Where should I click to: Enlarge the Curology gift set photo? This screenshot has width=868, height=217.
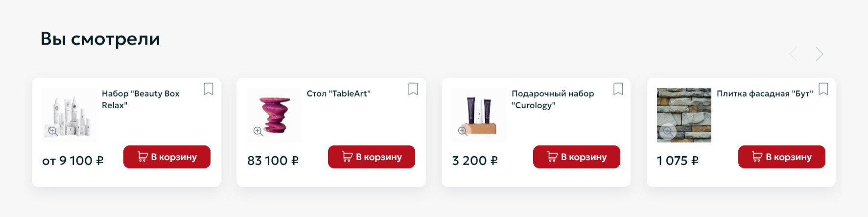pyautogui.click(x=463, y=131)
